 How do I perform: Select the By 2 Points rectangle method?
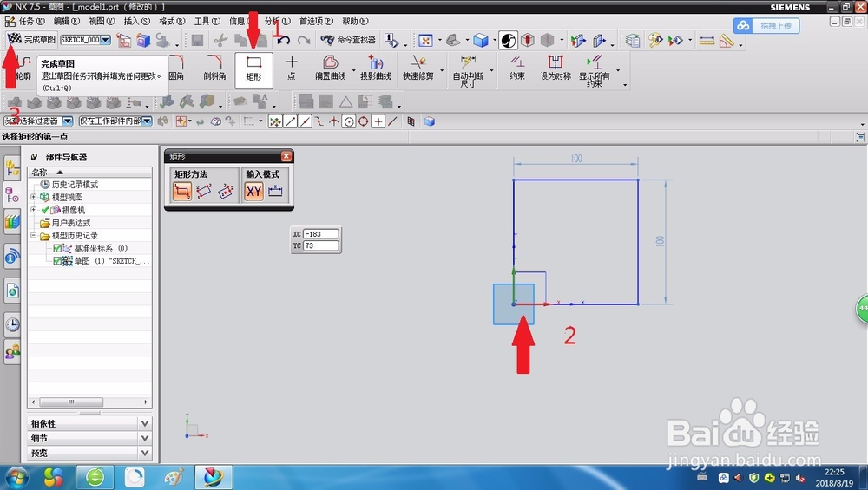point(182,192)
